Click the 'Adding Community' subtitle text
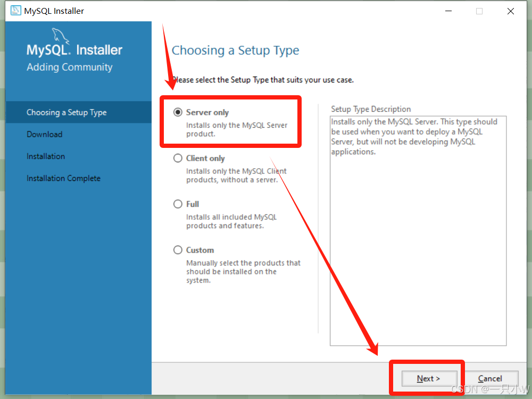Viewport: 532px width, 399px height. (x=70, y=67)
